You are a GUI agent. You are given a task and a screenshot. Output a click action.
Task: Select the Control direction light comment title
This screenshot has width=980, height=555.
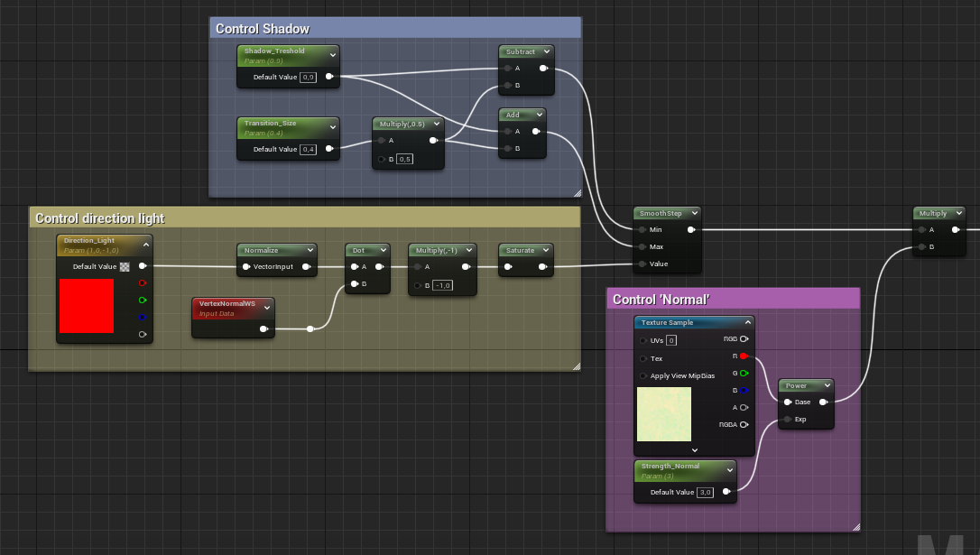click(x=99, y=217)
